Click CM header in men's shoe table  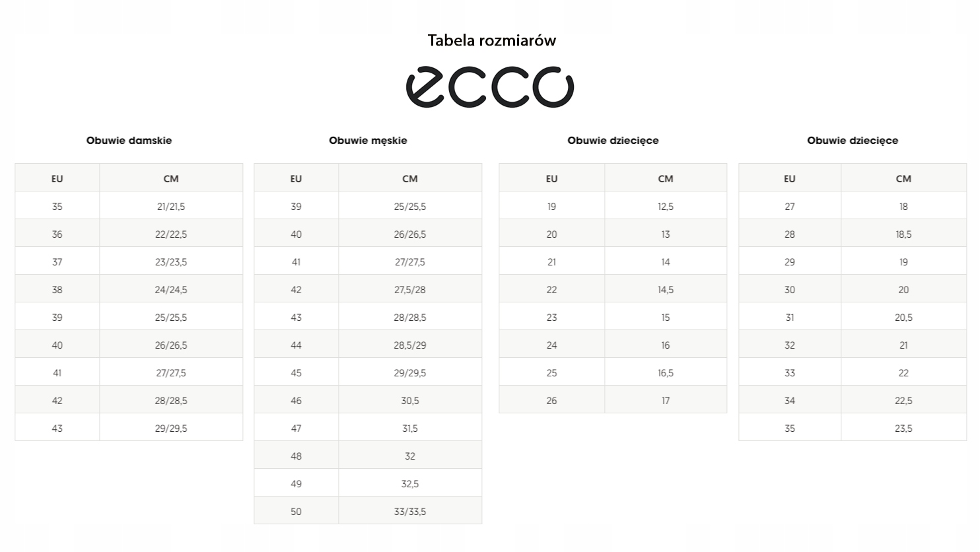(409, 178)
